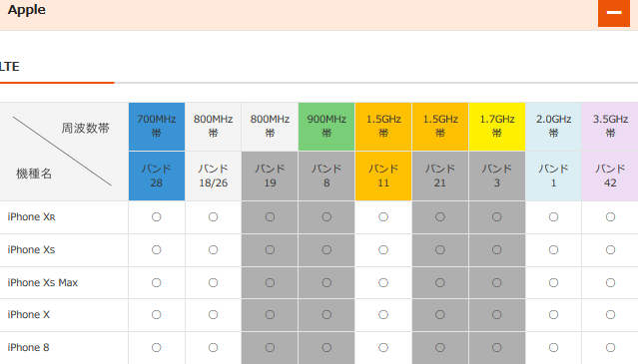Click iPhone XR band 42 circle mark
The image size is (638, 364).
coord(610,217)
